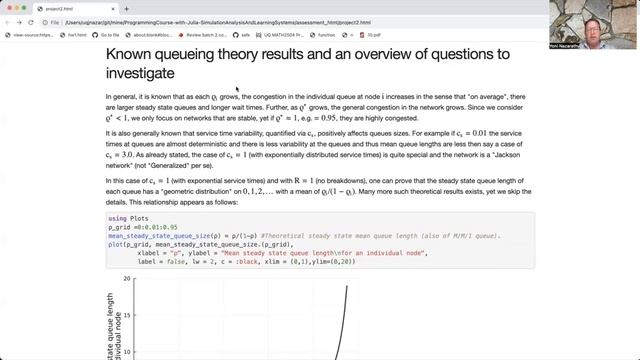Open the 'function' bookmark
Viewport: 640px width, 360px height.
pos(322,35)
